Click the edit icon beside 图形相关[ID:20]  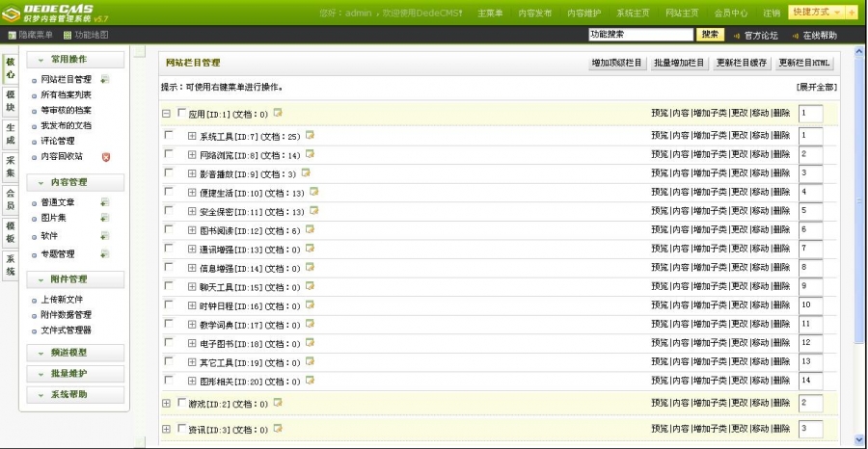(310, 380)
